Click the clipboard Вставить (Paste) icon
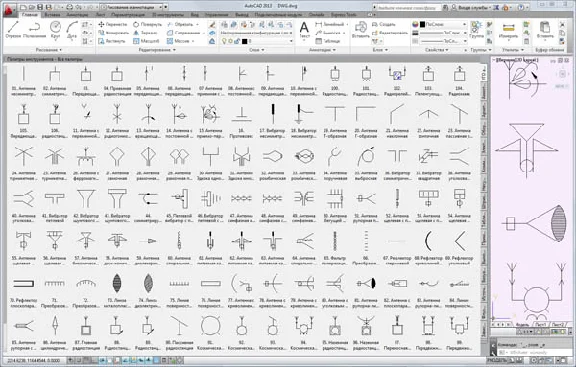This screenshot has height=367, width=576. (x=545, y=30)
